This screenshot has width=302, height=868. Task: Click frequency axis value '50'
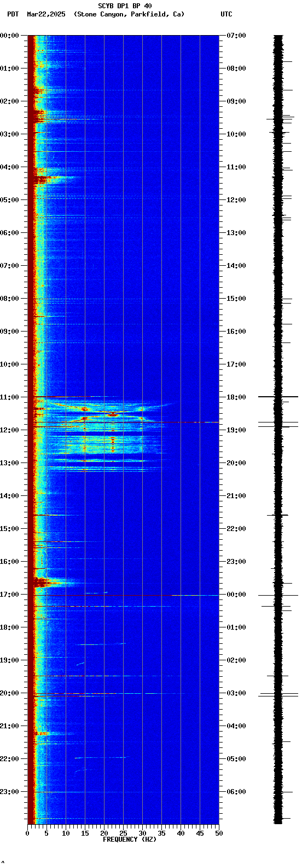tap(219, 833)
